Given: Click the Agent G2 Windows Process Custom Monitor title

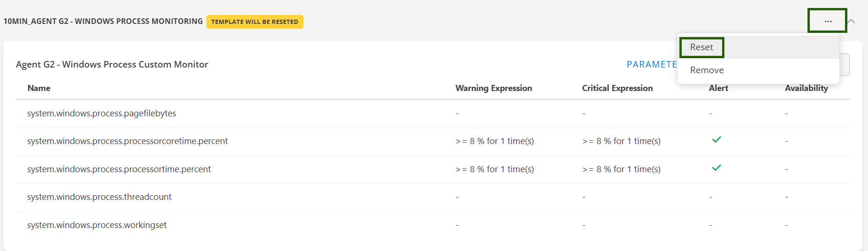Looking at the screenshot, I should click(112, 65).
